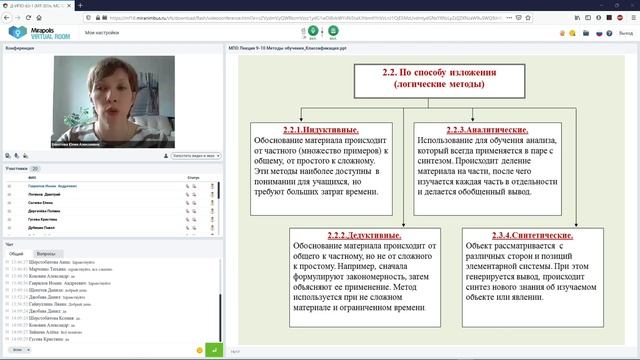This screenshot has width=640, height=360.
Task: Go to browser home page
Action: [39, 18]
